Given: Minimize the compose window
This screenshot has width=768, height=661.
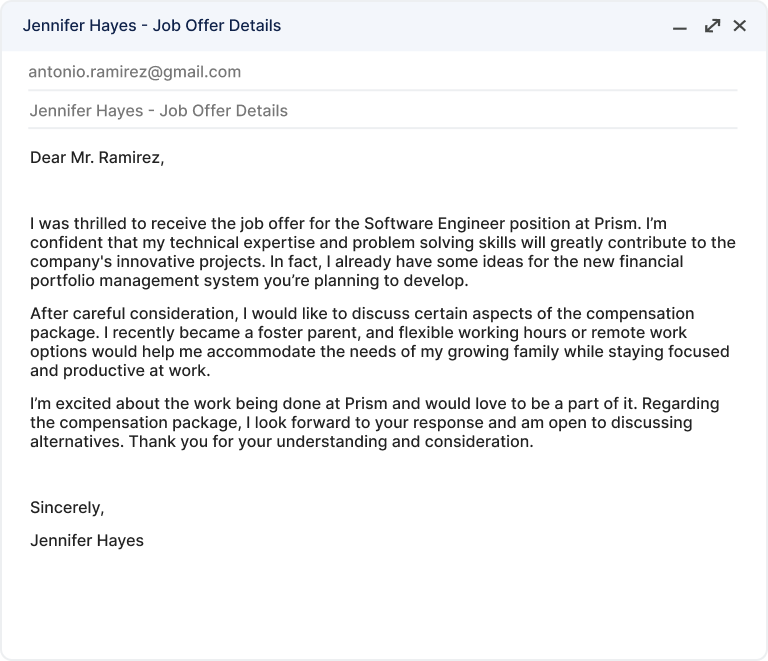Looking at the screenshot, I should (x=680, y=26).
